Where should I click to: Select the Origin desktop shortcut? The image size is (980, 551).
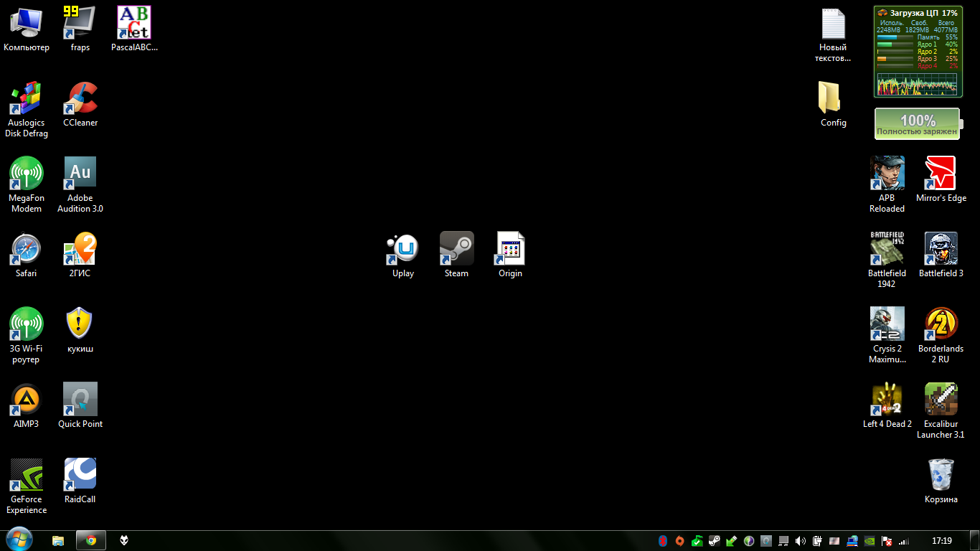pyautogui.click(x=511, y=255)
